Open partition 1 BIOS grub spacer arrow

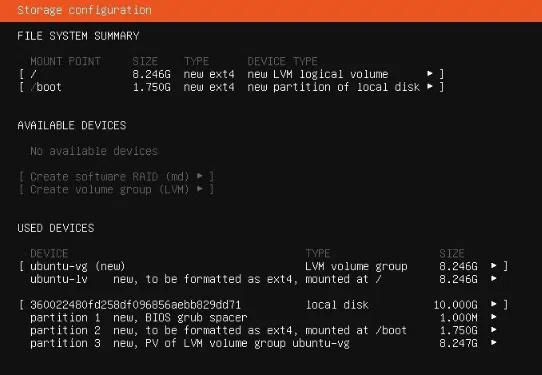coord(494,317)
